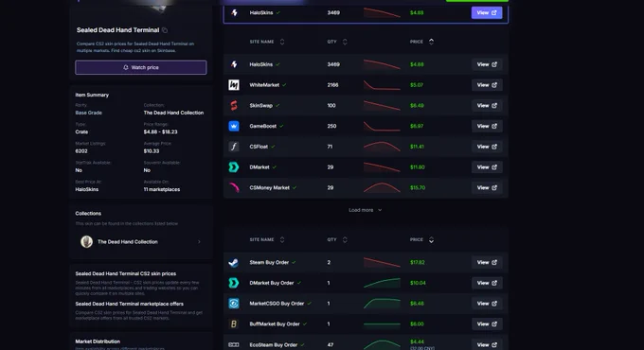Open View for GameBoost
This screenshot has height=350, width=644.
pyautogui.click(x=487, y=126)
